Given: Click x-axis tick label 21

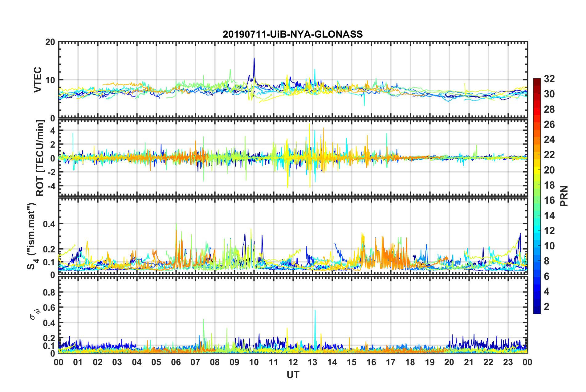Looking at the screenshot, I should click(469, 362).
